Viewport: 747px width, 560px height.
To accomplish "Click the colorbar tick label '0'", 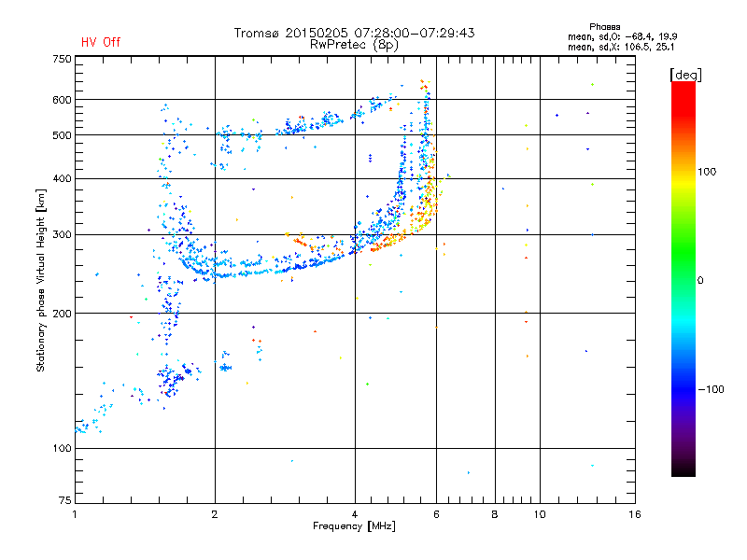I will tap(700, 281).
